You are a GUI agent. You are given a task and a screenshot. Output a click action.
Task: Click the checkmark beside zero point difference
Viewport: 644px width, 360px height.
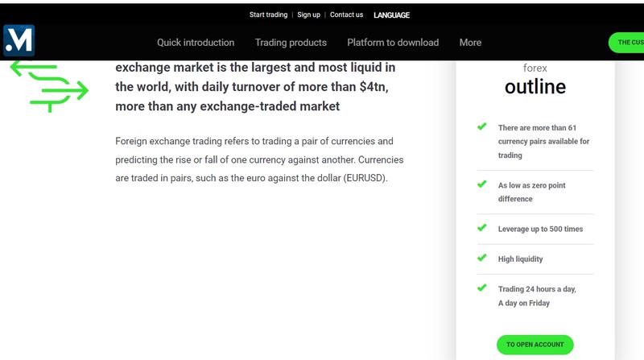point(481,184)
